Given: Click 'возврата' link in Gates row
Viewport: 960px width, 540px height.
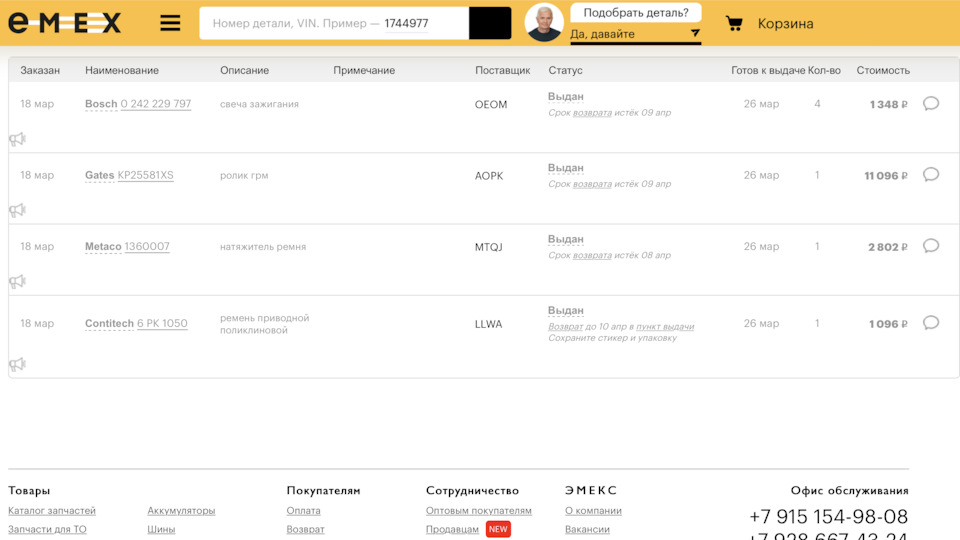Looking at the screenshot, I should (x=592, y=184).
